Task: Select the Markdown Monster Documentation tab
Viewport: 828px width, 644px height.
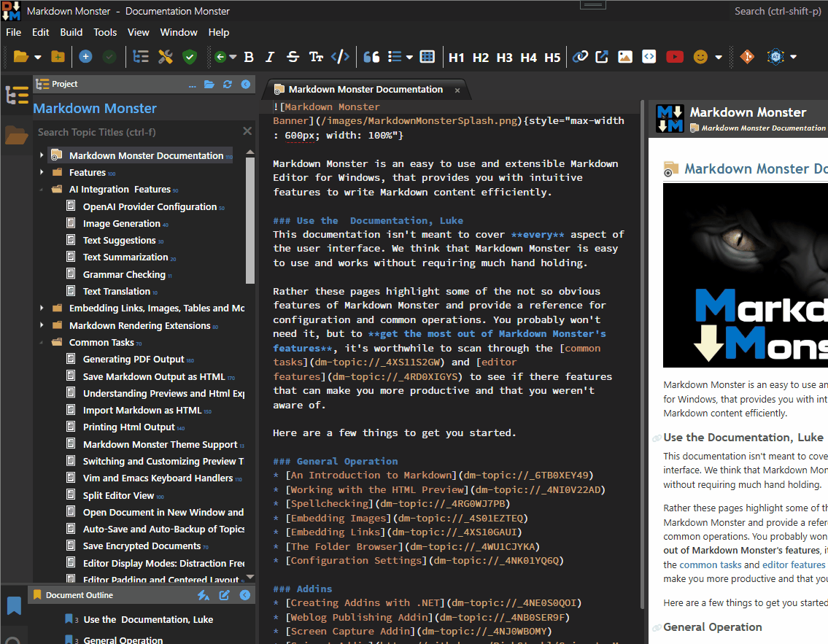Action: point(365,90)
